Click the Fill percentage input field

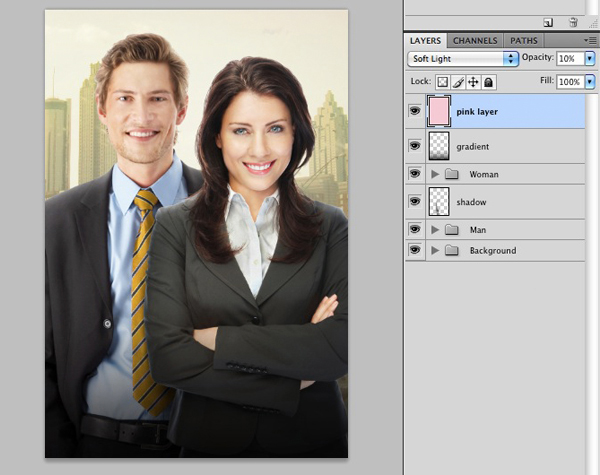coord(570,82)
